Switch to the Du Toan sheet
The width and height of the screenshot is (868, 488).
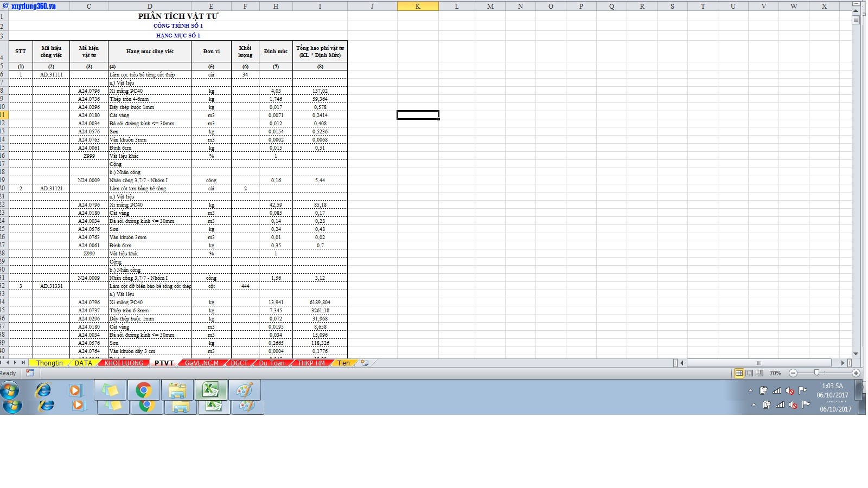tap(271, 363)
